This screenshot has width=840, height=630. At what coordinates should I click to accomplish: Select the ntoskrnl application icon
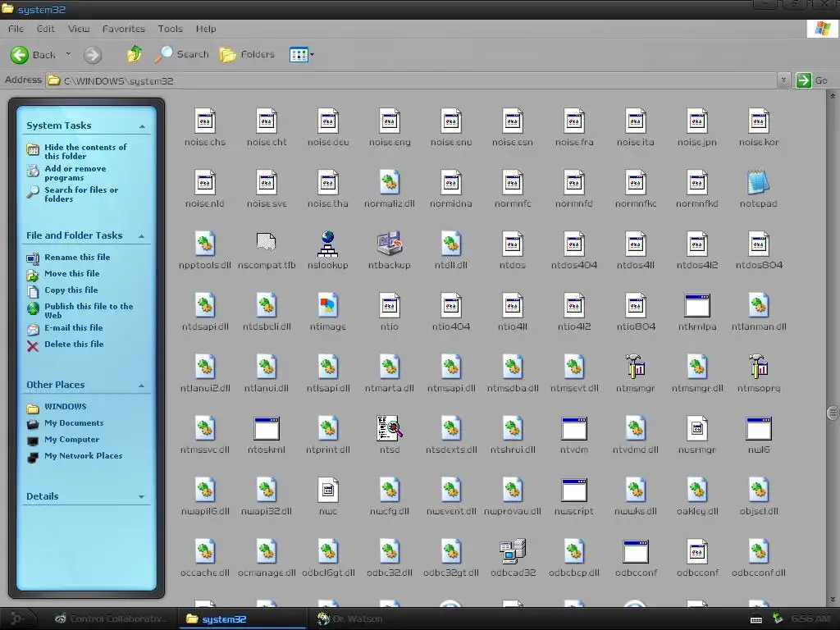pyautogui.click(x=267, y=428)
